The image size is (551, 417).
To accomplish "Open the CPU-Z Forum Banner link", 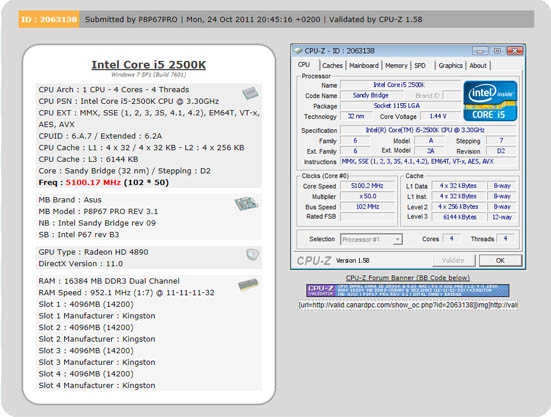I will (x=408, y=278).
